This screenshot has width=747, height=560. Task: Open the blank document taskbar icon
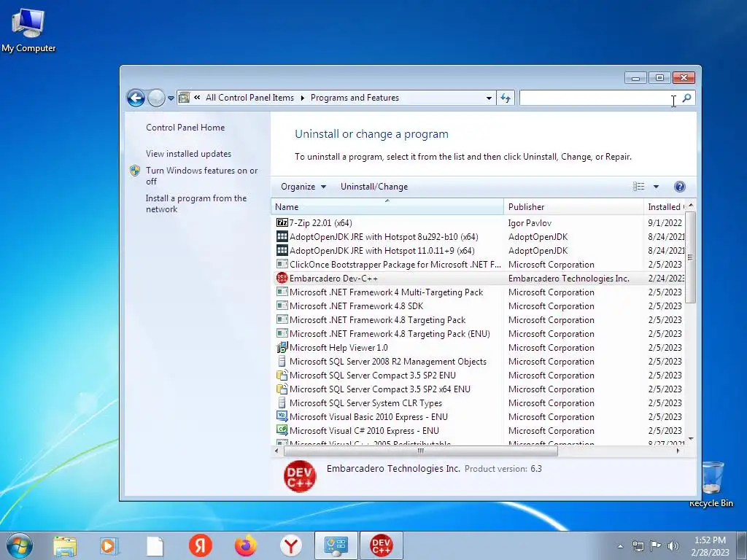tap(155, 545)
